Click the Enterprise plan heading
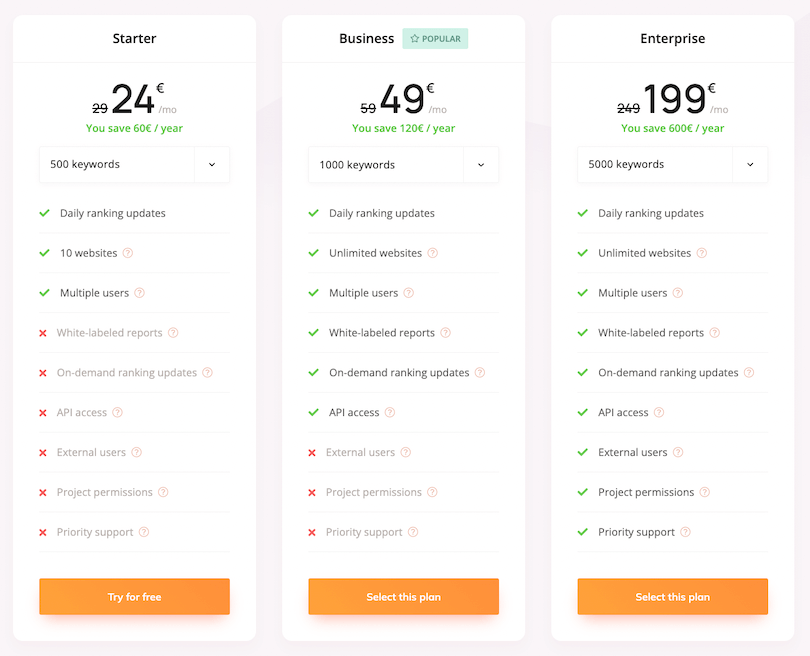The width and height of the screenshot is (810, 656). coord(673,39)
